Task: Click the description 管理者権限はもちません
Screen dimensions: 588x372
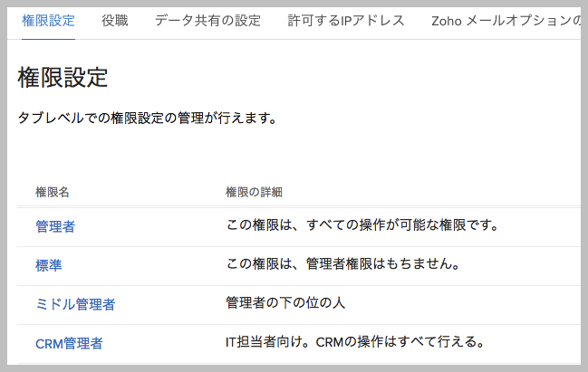Action: (344, 263)
